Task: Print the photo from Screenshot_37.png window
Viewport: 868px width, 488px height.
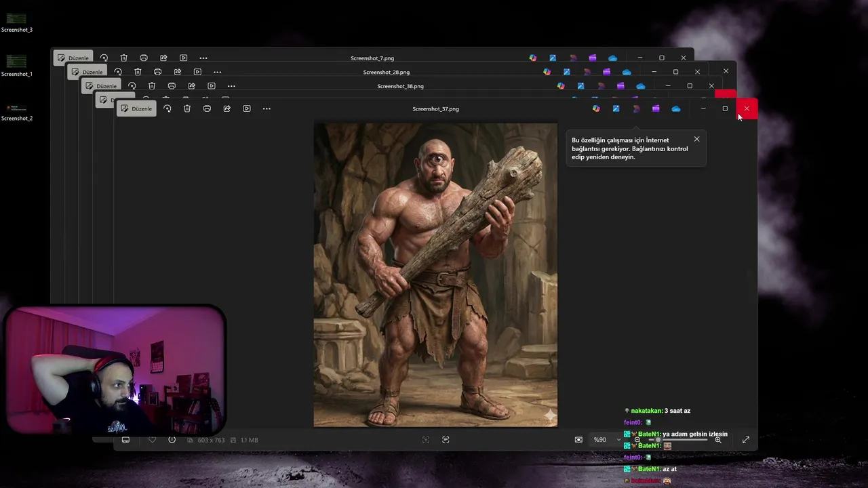Action: click(207, 108)
